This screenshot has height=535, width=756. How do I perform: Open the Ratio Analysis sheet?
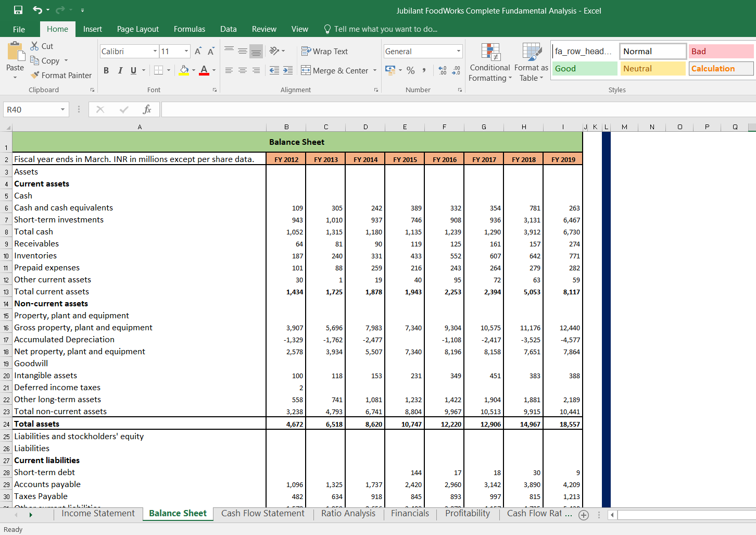click(x=348, y=514)
